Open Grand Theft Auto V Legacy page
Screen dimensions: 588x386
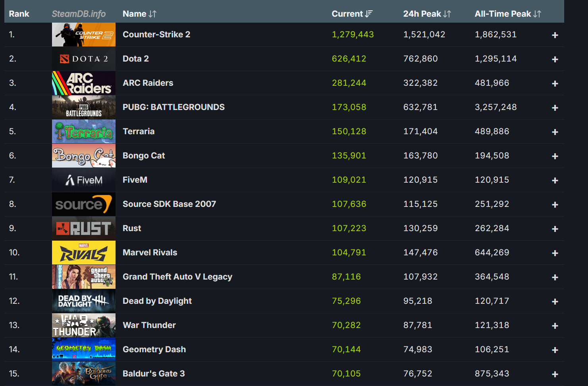tap(177, 277)
